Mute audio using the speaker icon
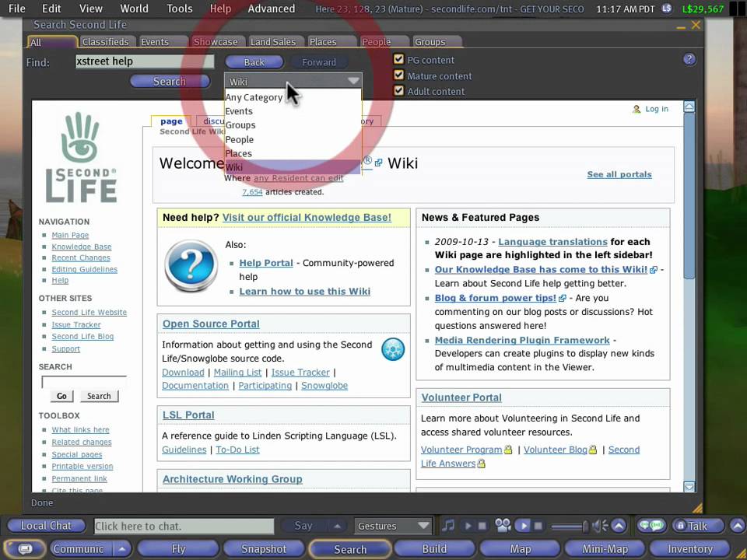The height and width of the screenshot is (560, 747). click(600, 526)
